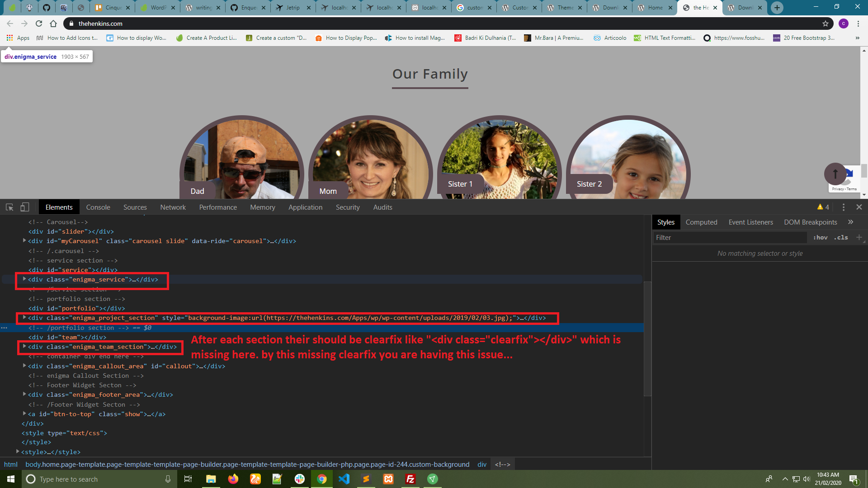Expand the enigma_team_section div node
The image size is (868, 488).
(24, 347)
